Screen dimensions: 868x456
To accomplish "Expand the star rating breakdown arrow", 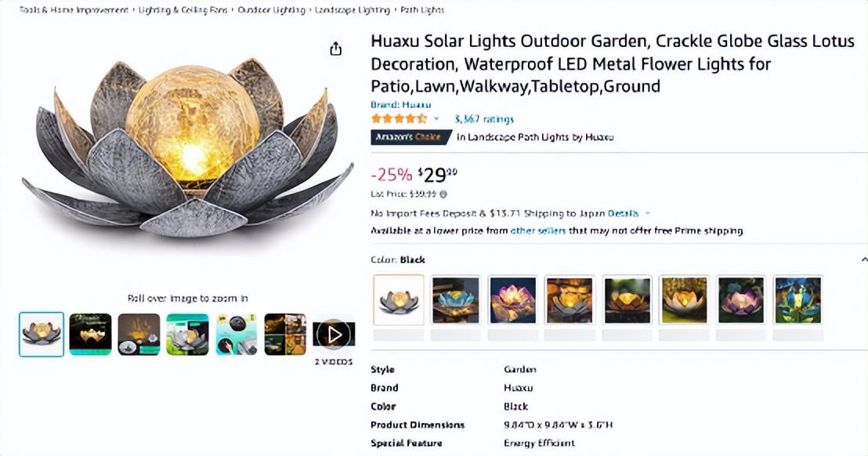I will coord(436,119).
